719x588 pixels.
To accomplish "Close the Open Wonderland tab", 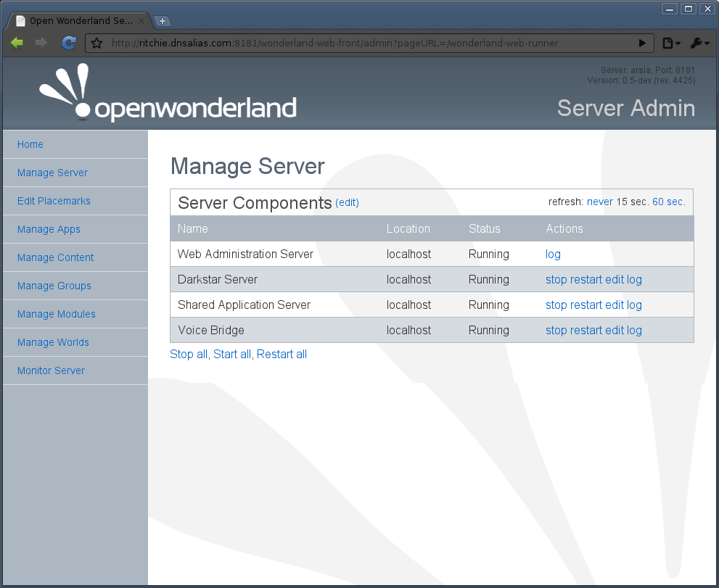I will [141, 20].
